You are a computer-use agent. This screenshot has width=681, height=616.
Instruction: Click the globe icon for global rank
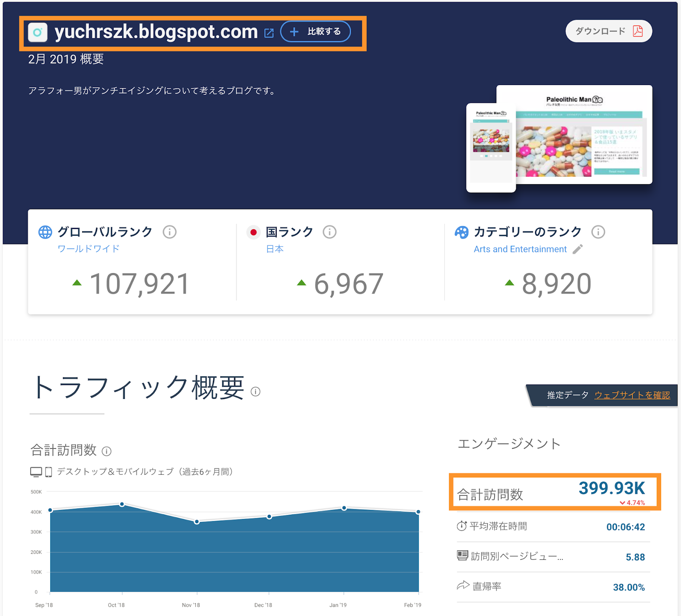pyautogui.click(x=45, y=232)
